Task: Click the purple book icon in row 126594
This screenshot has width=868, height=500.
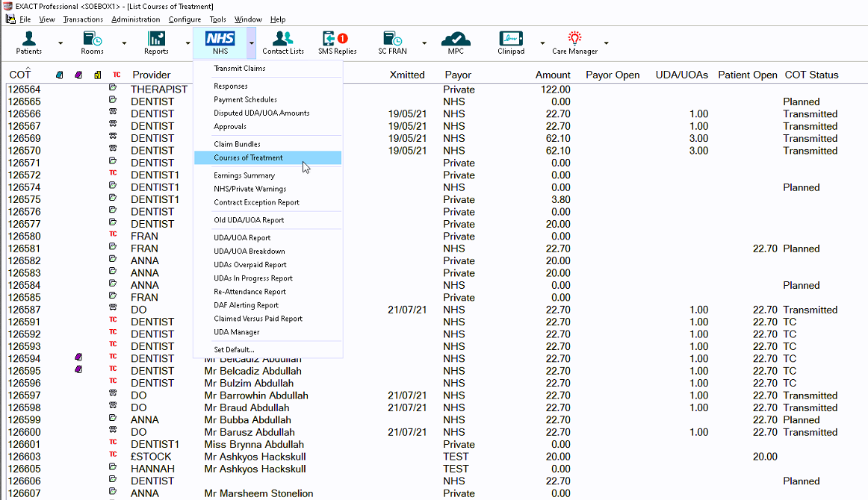Action: point(78,357)
